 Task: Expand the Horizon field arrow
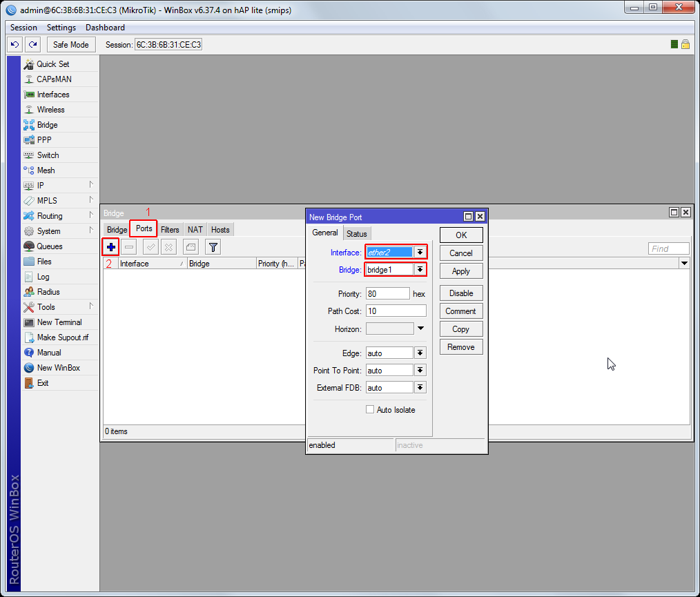(x=420, y=329)
